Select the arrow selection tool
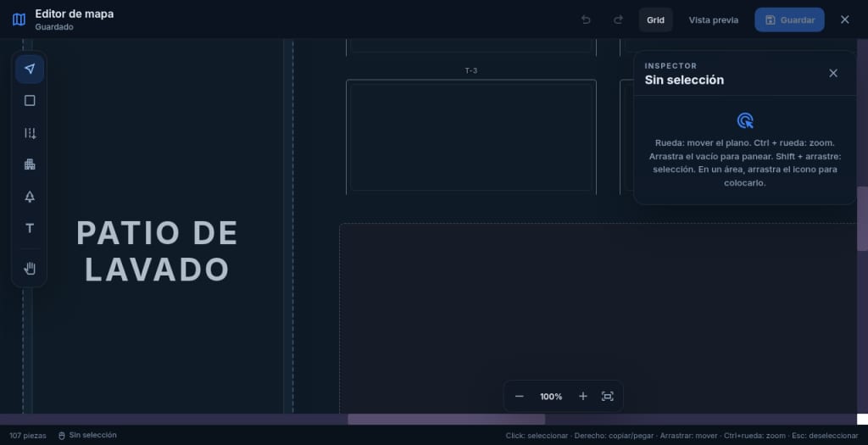Screen dimensions: 868x445 [30, 70]
